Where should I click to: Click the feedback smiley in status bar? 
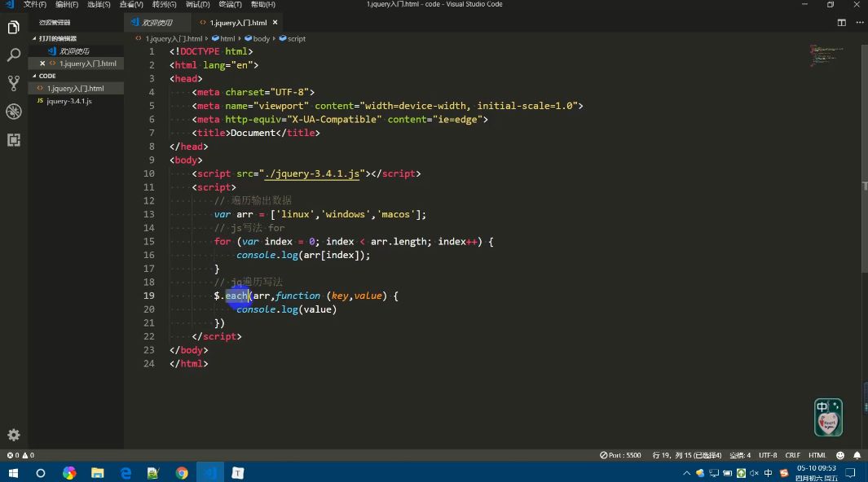tap(840, 455)
